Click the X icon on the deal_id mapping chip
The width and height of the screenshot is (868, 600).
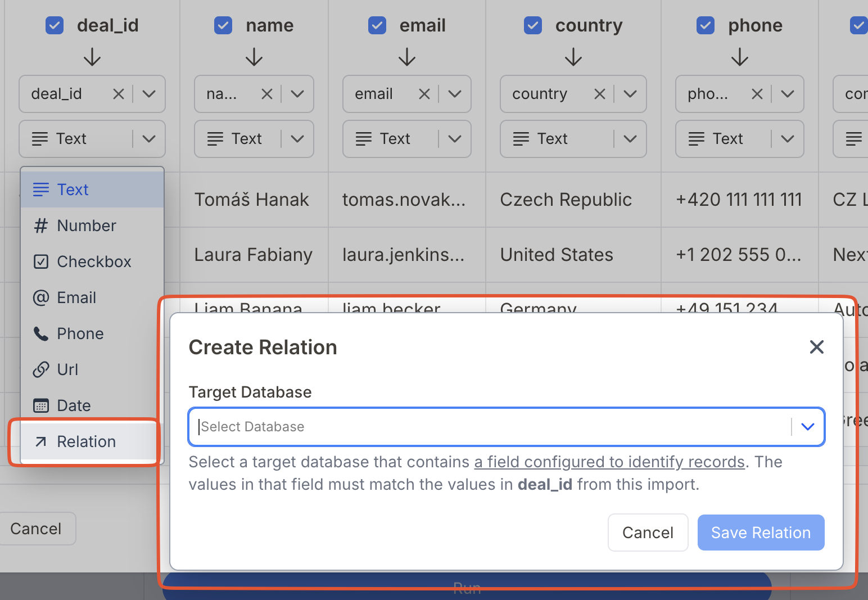point(118,94)
